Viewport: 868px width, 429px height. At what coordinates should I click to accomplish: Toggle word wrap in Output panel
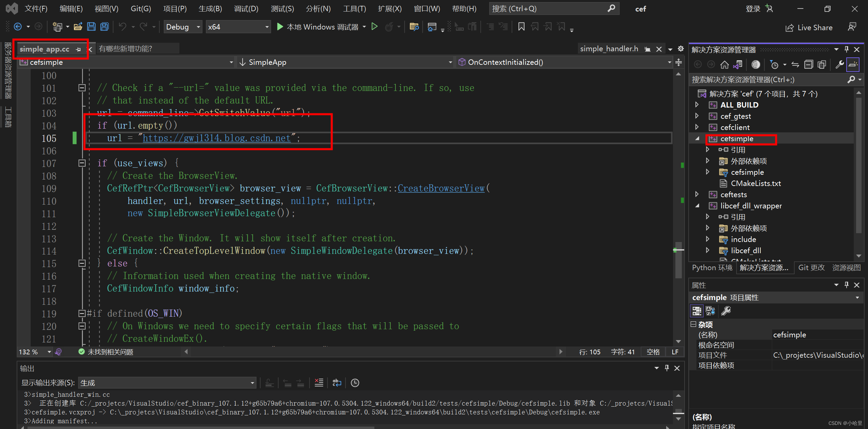337,383
